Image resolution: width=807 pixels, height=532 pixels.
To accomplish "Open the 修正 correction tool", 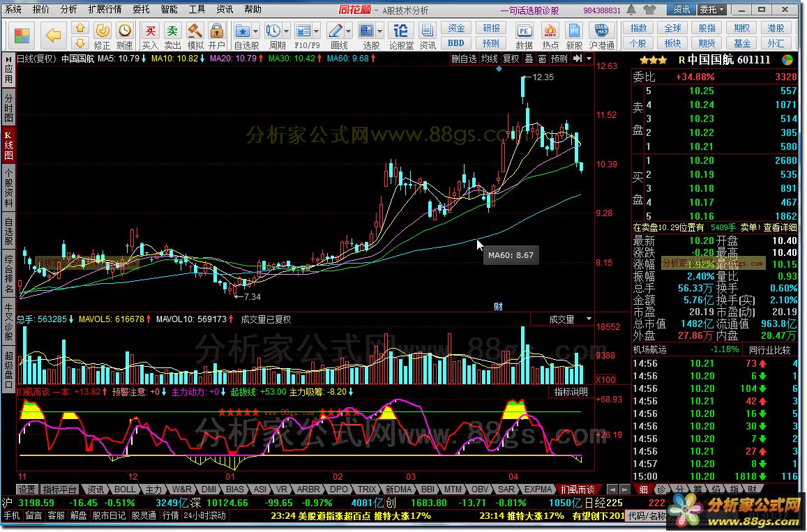I will coord(102,36).
